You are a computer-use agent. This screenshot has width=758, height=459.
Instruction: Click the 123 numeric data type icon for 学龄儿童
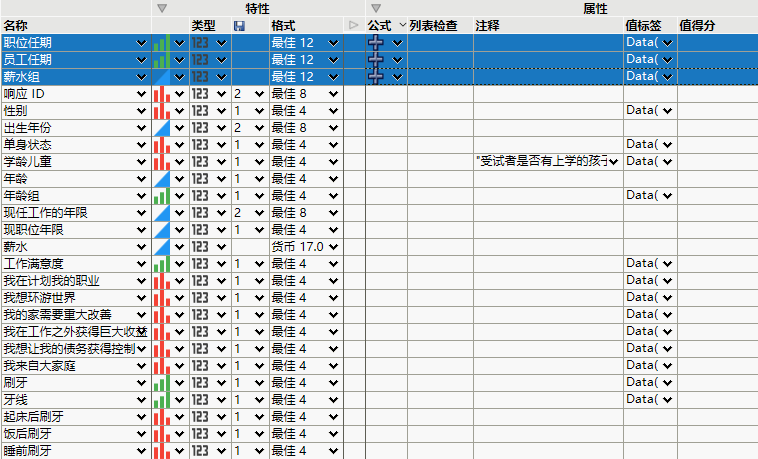tap(200, 162)
